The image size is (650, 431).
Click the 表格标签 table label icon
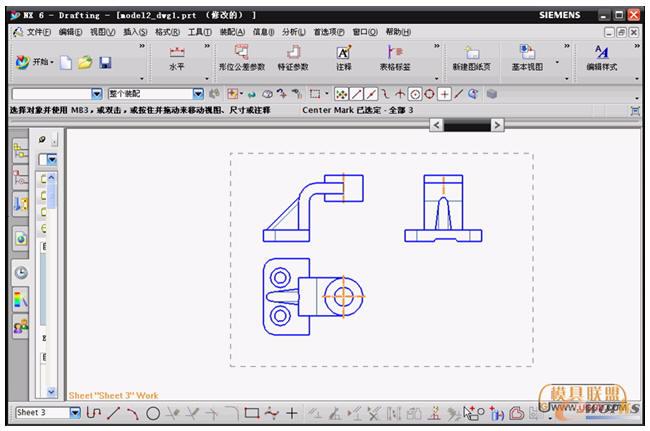click(397, 57)
